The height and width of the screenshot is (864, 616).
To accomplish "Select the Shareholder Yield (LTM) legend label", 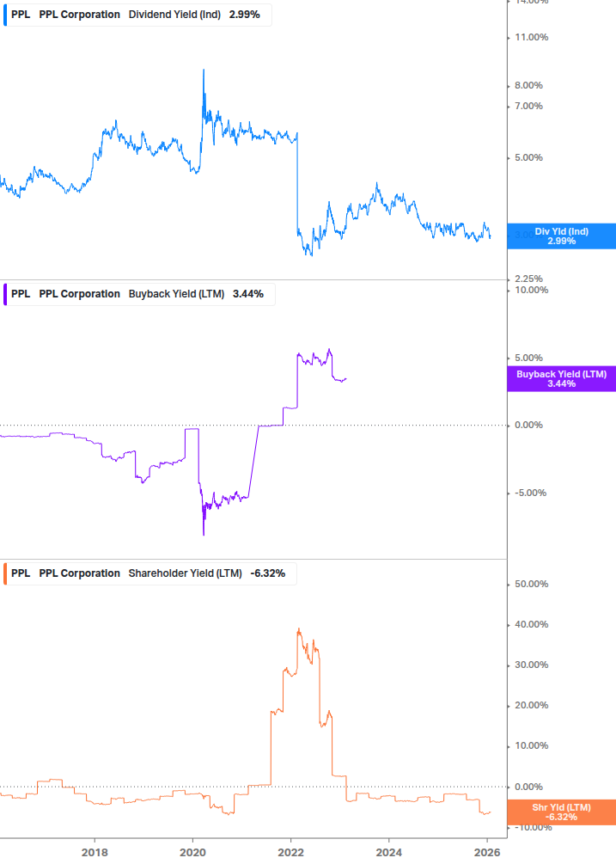I will [185, 573].
